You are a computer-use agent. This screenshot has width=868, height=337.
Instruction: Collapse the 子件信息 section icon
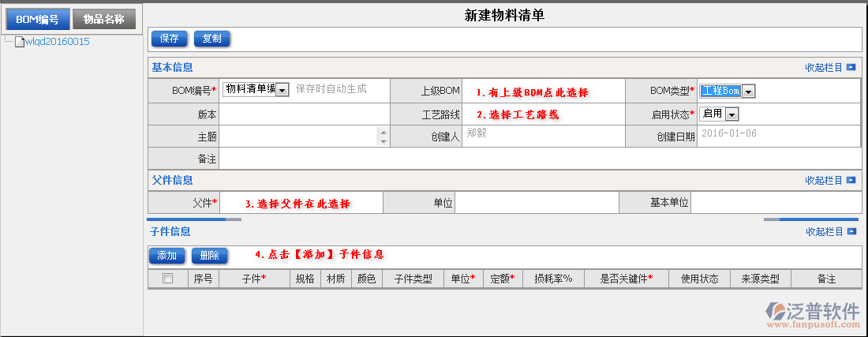pyautogui.click(x=851, y=232)
